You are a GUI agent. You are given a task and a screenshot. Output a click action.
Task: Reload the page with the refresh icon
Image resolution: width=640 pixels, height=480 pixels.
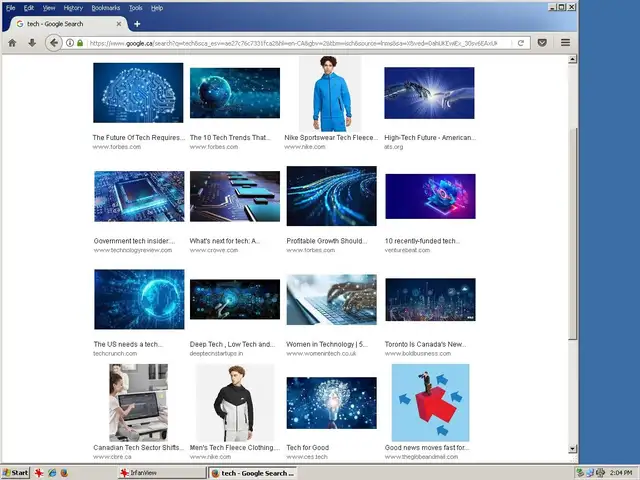pos(521,43)
